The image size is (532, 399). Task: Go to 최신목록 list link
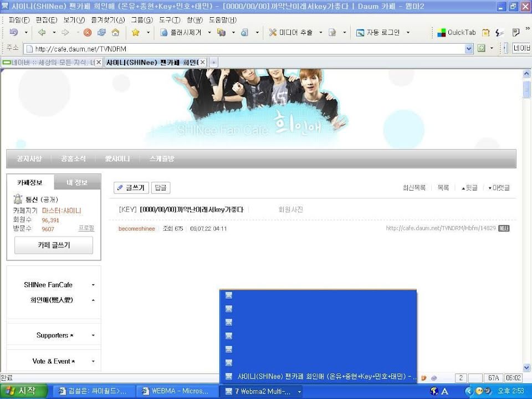(x=414, y=188)
